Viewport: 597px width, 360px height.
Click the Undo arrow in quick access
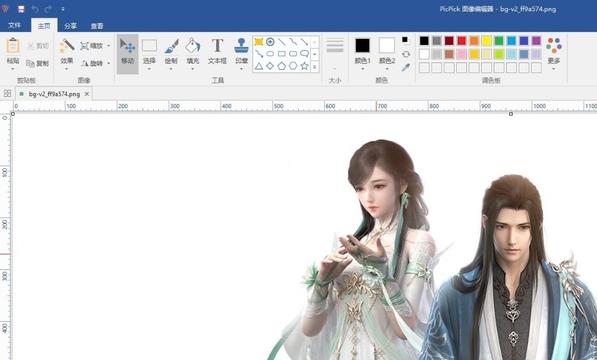pyautogui.click(x=35, y=9)
